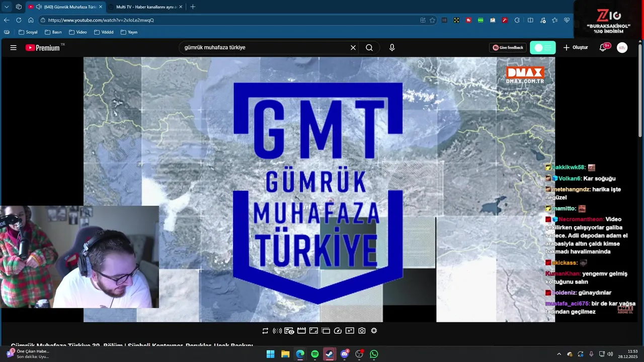Screen dimensions: 644x362
Task: Expand the tab search dropdown arrow
Action: click(7, 7)
